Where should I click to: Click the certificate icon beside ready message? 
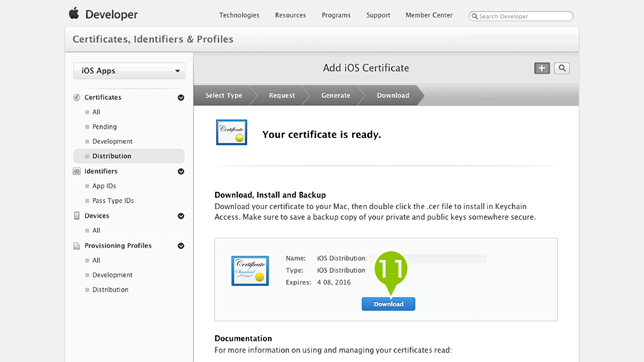pos(232,132)
